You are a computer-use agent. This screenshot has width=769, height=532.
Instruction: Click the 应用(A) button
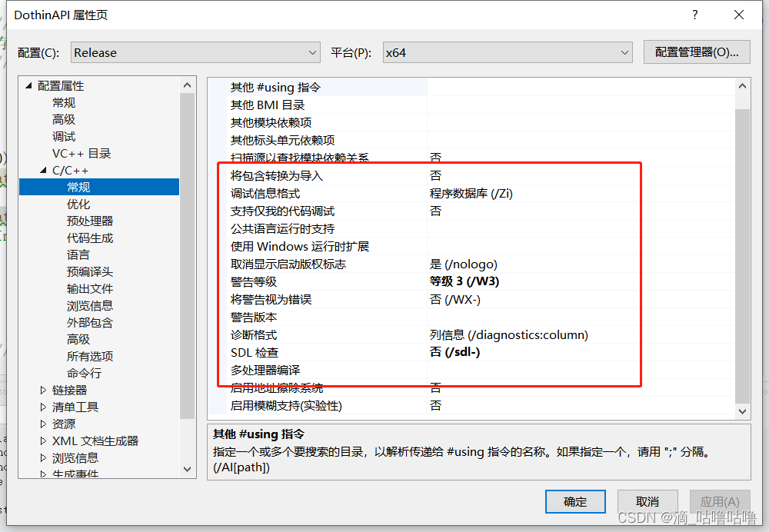[x=720, y=501]
